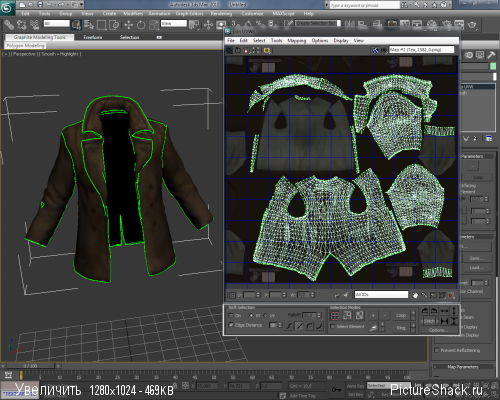The image size is (500, 400).
Task: Click the Set Key button
Action: [x=356, y=395]
